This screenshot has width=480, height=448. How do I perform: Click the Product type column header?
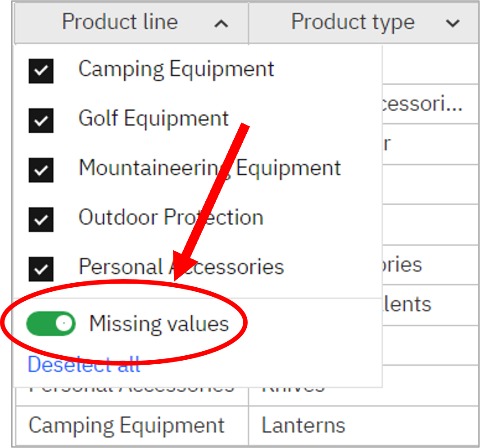click(x=353, y=22)
